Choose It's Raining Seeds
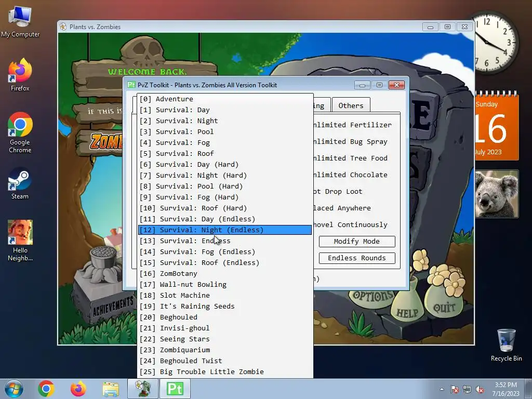Screen dimensions: 532x399 coord(225,306)
